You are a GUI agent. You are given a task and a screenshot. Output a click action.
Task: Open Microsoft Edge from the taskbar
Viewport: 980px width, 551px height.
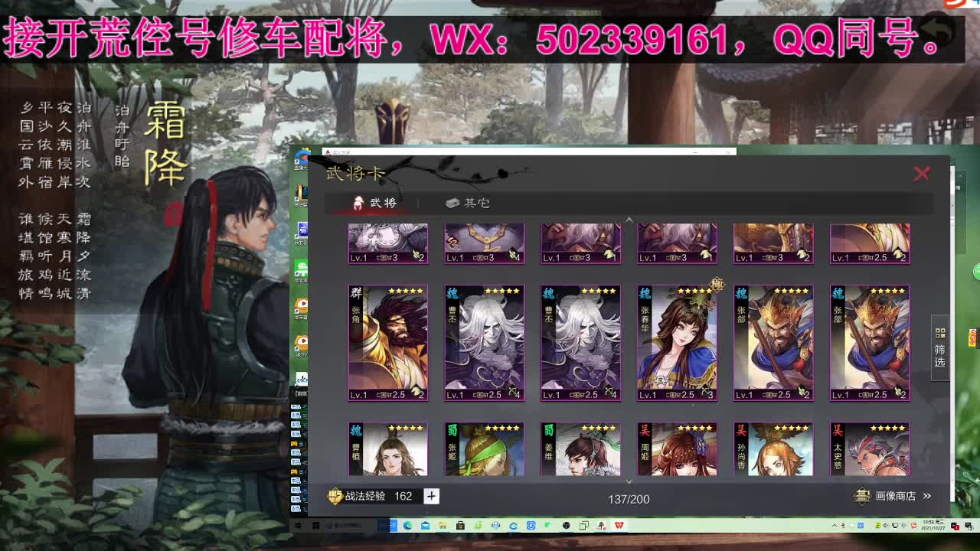(x=408, y=526)
